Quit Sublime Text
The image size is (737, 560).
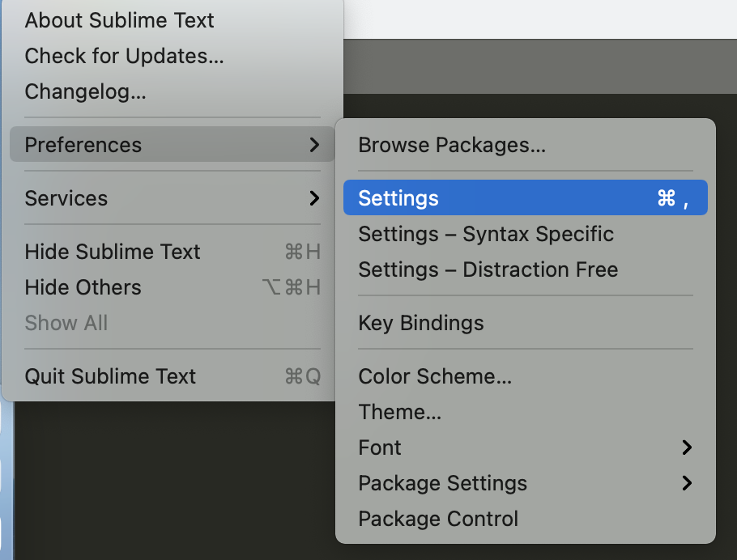tap(110, 375)
